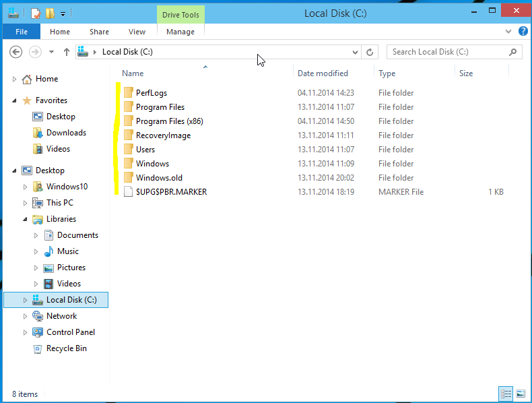This screenshot has width=532, height=403.
Task: Open Network in the navigation pane
Action: click(61, 316)
